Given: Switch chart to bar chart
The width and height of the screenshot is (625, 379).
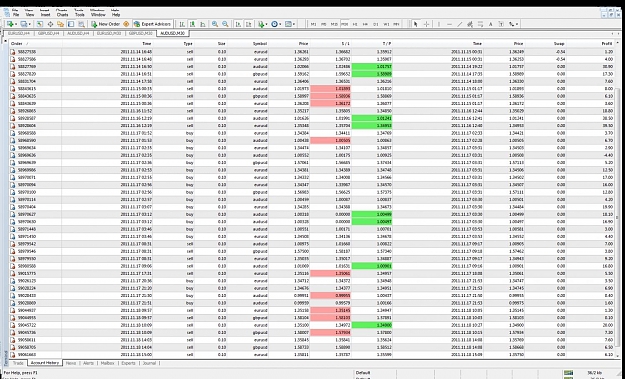Looking at the screenshot, I should click(x=182, y=24).
